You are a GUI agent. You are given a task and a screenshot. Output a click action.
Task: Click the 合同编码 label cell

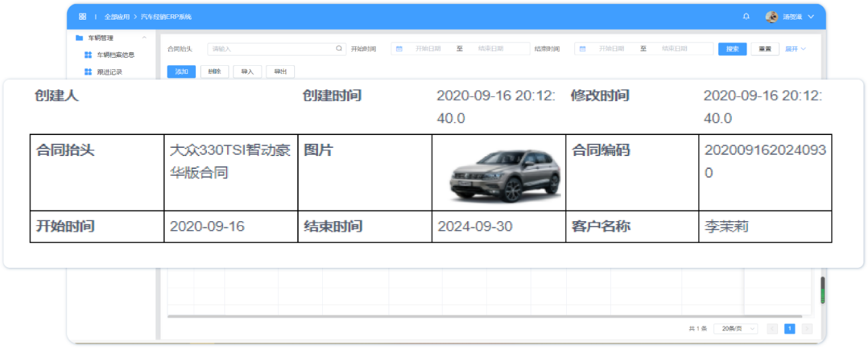point(632,172)
